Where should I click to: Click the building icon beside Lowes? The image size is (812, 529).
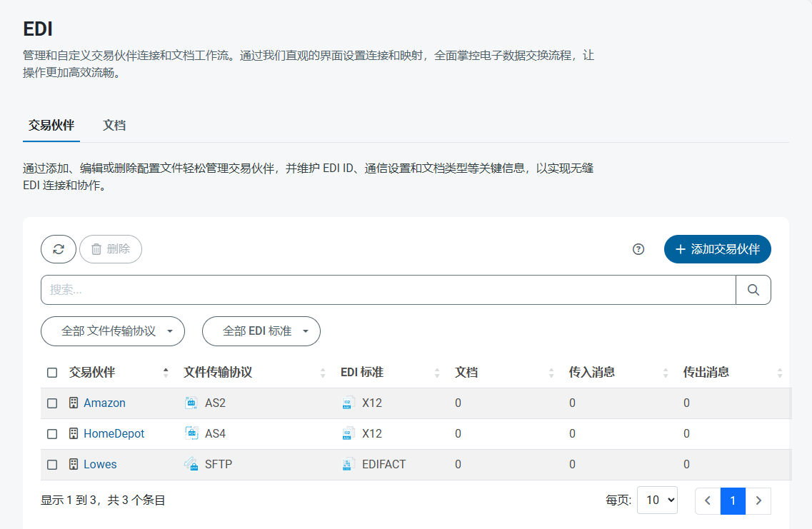click(74, 464)
